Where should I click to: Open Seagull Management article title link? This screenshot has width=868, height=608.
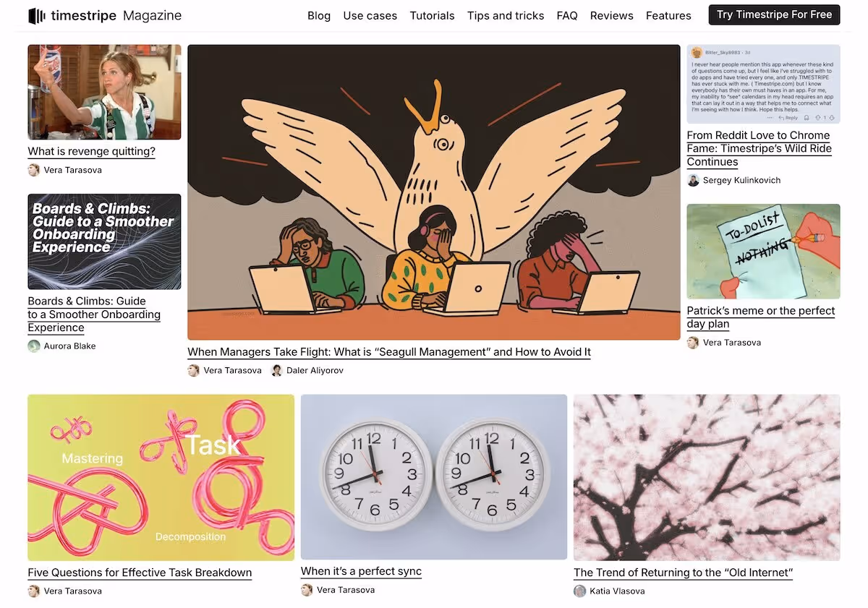389,352
